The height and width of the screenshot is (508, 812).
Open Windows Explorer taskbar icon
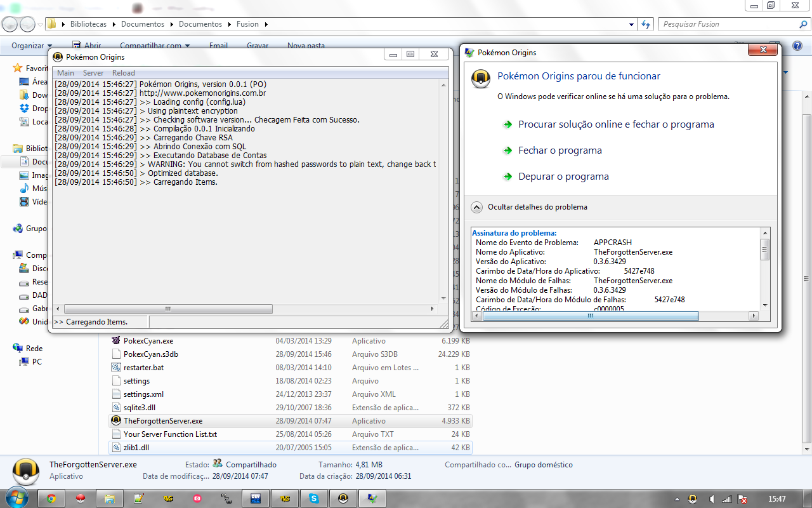(x=109, y=499)
